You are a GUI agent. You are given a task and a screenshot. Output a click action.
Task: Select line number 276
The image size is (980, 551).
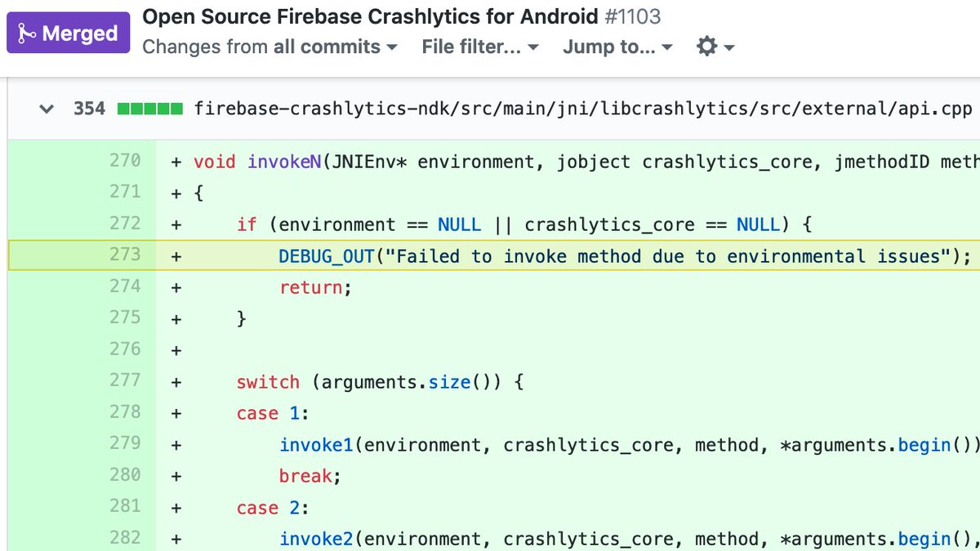point(125,349)
